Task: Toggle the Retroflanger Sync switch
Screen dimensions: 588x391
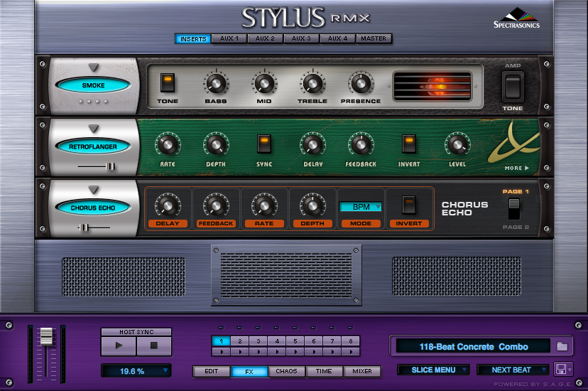Action: pyautogui.click(x=264, y=144)
